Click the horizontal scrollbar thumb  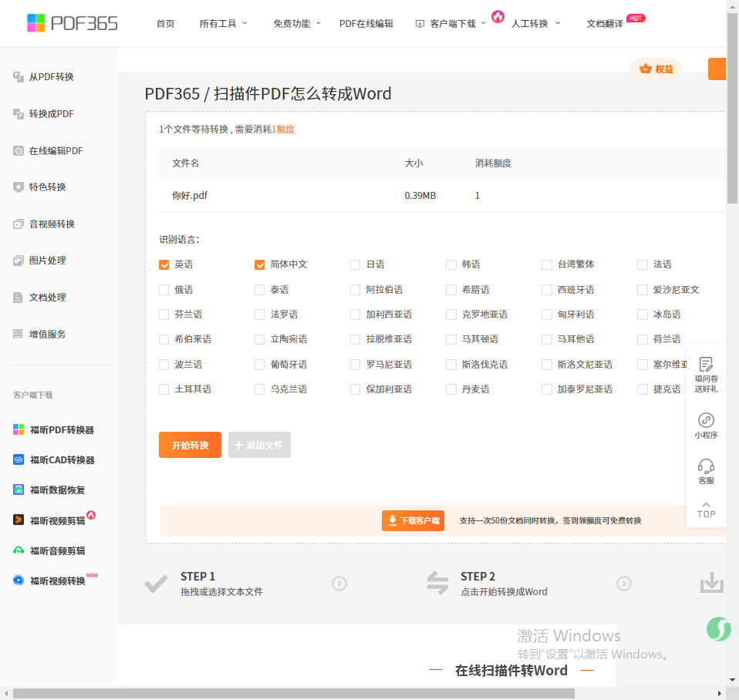click(x=294, y=693)
